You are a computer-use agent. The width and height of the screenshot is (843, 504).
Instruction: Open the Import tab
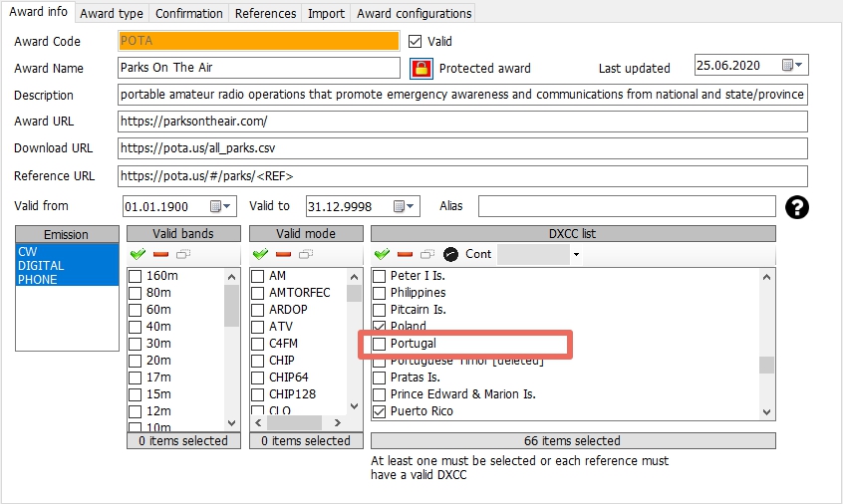pyautogui.click(x=326, y=13)
